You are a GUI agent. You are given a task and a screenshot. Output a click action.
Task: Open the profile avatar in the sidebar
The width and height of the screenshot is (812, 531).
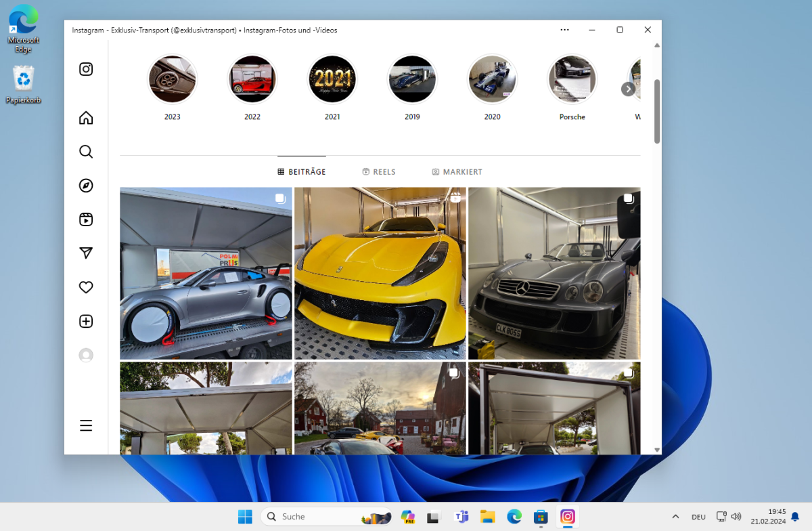[86, 355]
